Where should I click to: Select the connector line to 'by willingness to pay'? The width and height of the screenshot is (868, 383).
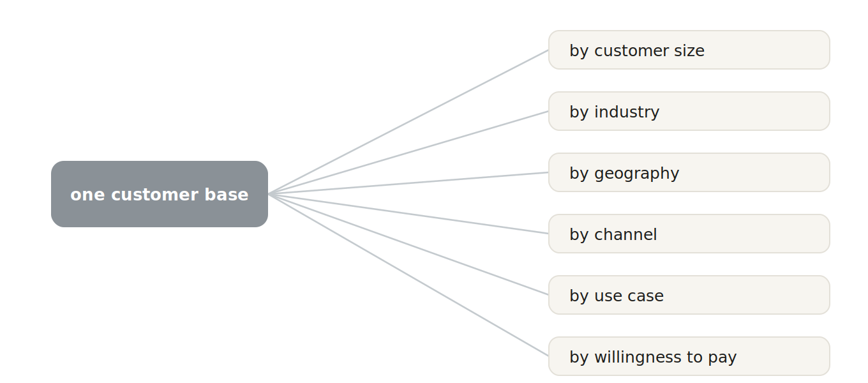coord(408,275)
